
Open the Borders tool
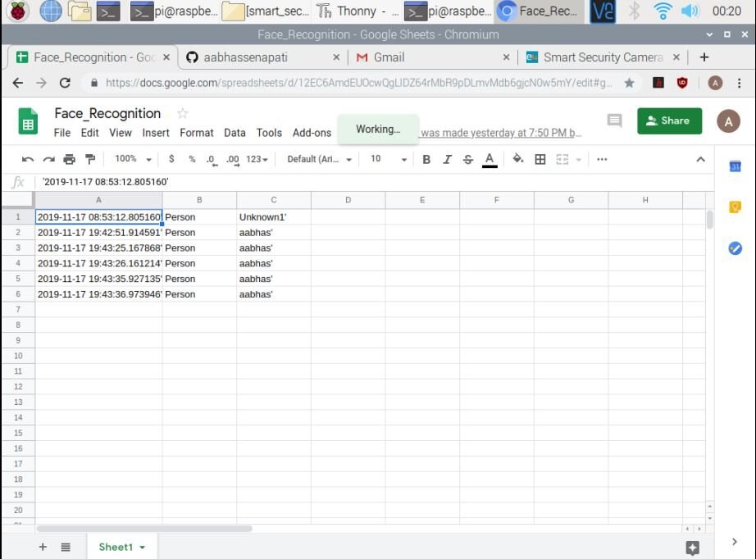point(540,159)
